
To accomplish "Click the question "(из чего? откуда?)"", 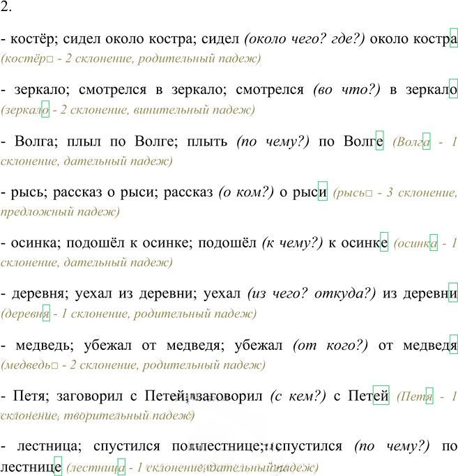I will 312,293.
